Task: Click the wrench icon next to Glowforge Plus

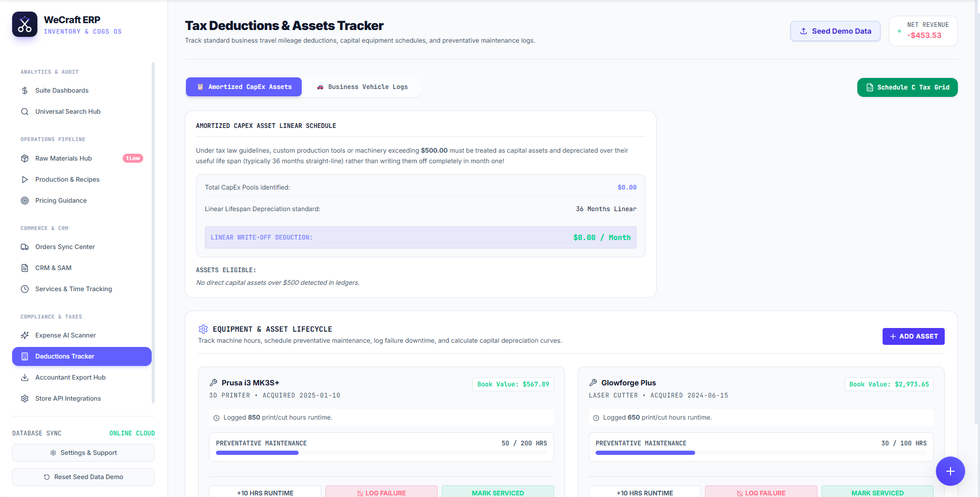Action: [x=593, y=383]
